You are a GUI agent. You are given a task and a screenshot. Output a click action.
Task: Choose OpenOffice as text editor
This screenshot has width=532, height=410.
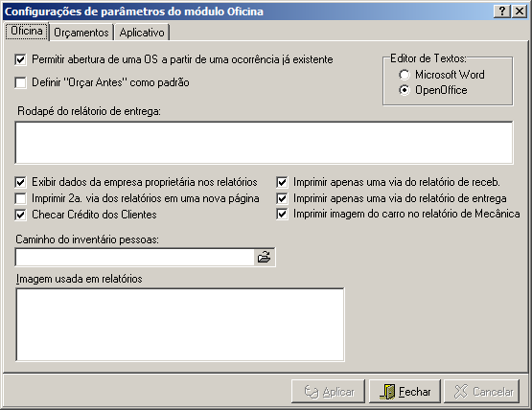point(405,90)
